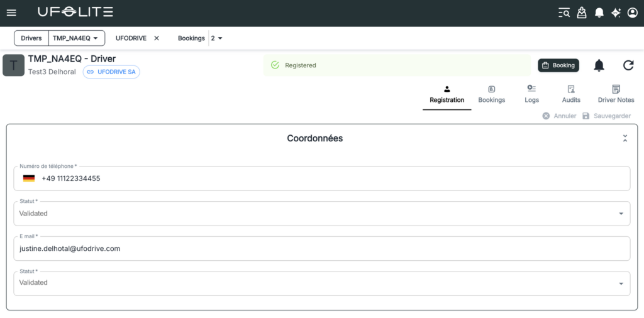
Task: Open the phone number Statut dropdown
Action: click(621, 214)
